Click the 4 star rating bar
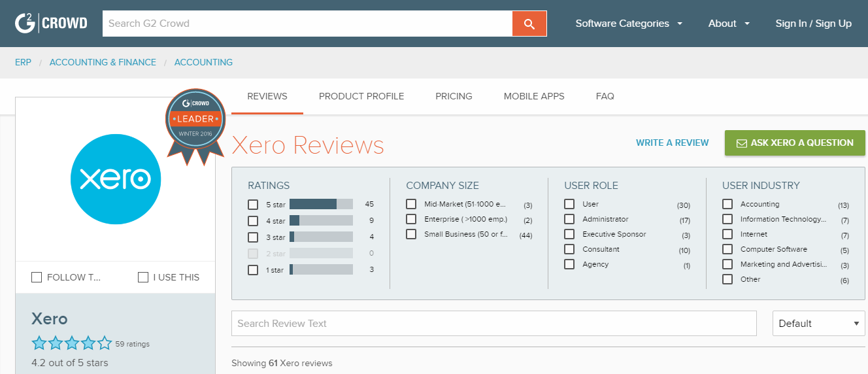Screen dimensions: 868x374 [321, 220]
